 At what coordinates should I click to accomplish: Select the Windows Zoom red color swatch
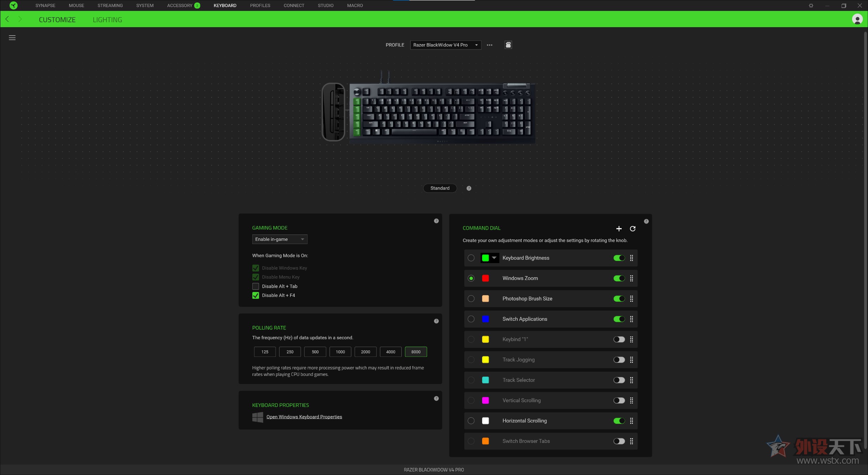coord(485,278)
